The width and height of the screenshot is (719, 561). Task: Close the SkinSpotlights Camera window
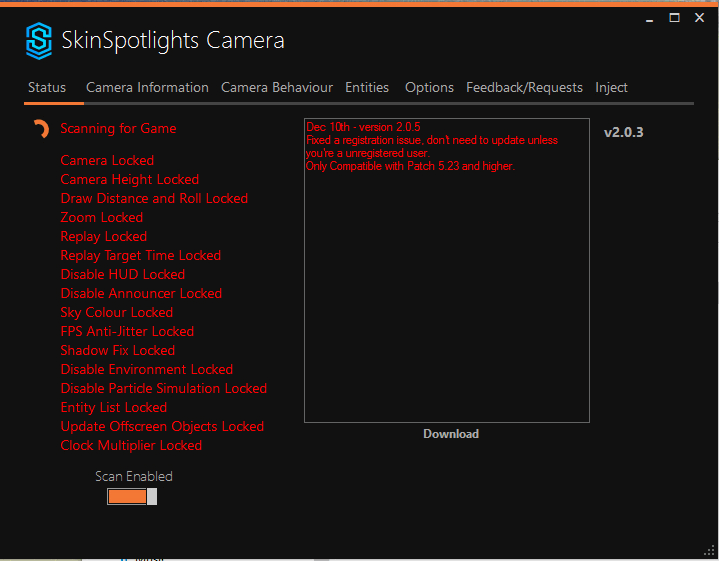[x=699, y=18]
